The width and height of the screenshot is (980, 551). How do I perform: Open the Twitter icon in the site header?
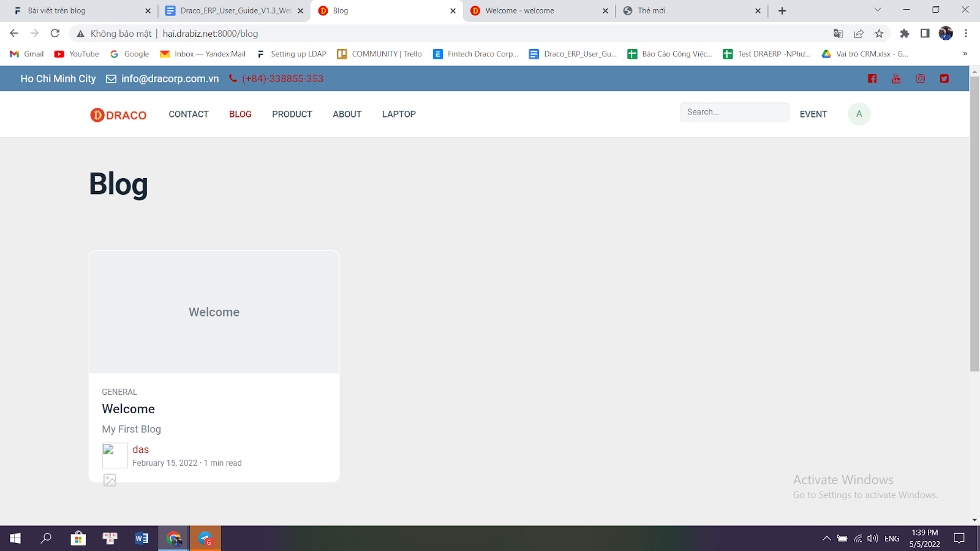pos(944,78)
